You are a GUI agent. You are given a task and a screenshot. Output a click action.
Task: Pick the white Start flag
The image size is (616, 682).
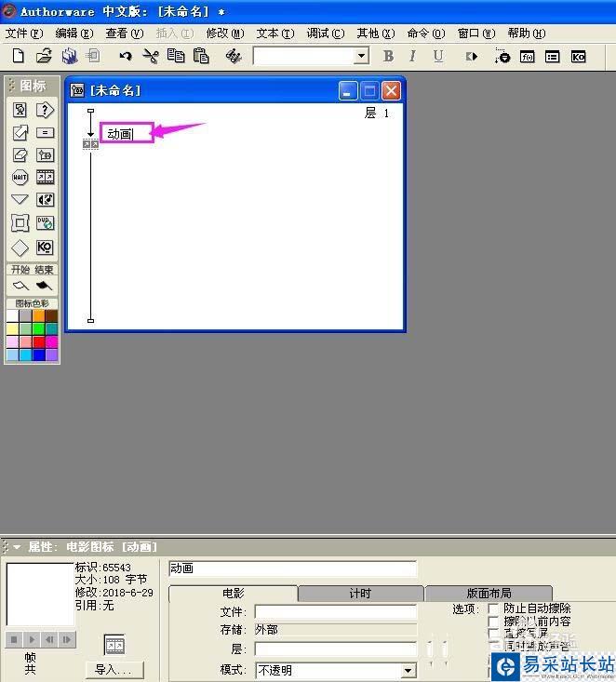[20, 286]
